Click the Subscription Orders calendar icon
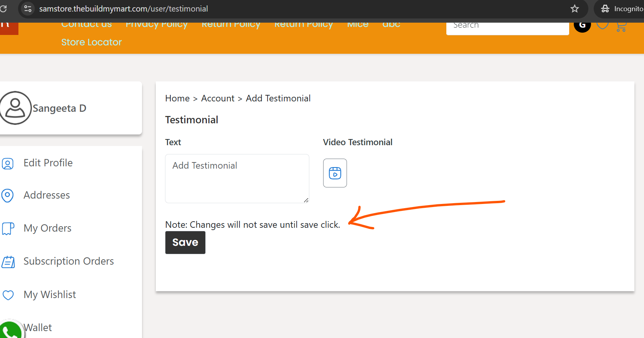This screenshot has height=338, width=644. coord(8,262)
